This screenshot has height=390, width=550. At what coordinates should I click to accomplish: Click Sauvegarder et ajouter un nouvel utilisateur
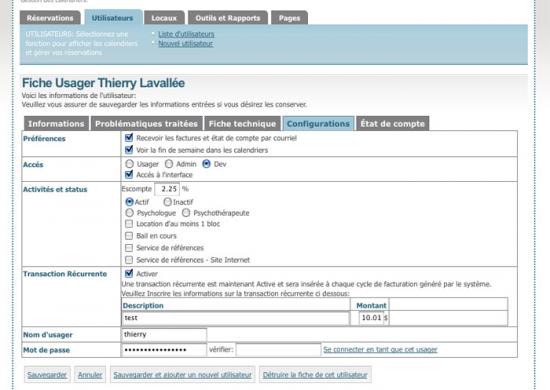182,375
